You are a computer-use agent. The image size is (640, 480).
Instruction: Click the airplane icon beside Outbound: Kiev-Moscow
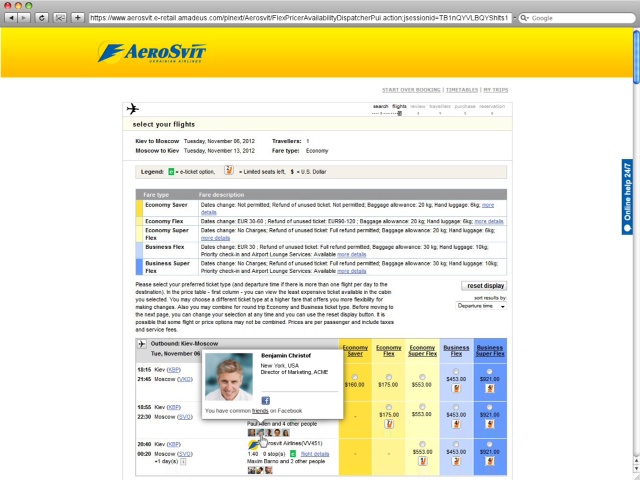pyautogui.click(x=142, y=344)
